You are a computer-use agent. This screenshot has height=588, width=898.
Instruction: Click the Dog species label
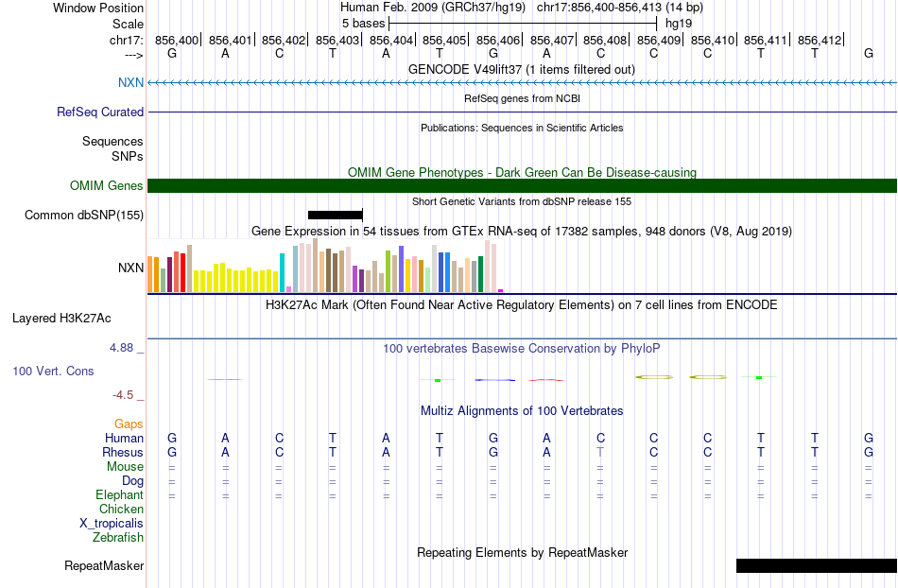133,481
